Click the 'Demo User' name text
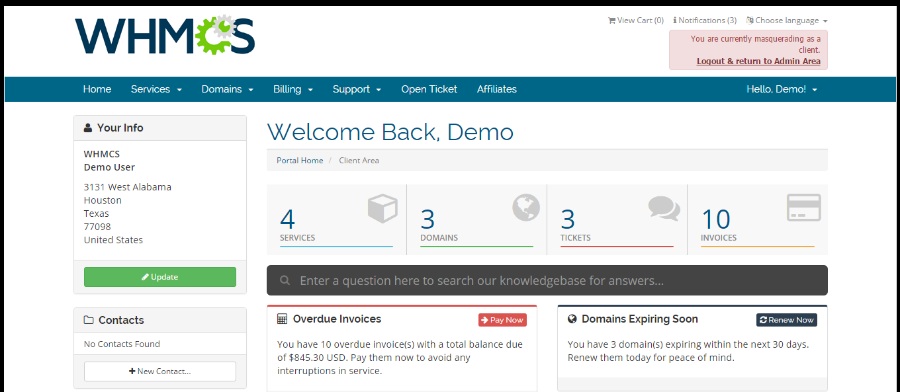The width and height of the screenshot is (900, 392). [x=109, y=168]
